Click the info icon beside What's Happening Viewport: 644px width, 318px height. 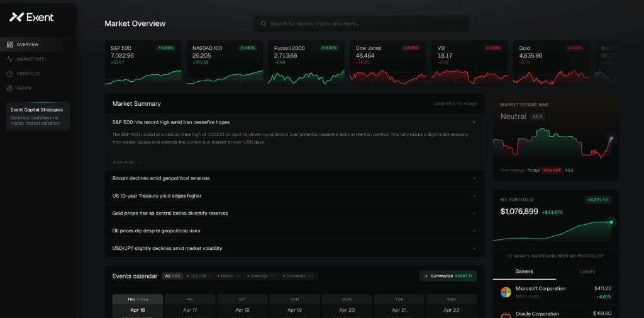coord(509,256)
